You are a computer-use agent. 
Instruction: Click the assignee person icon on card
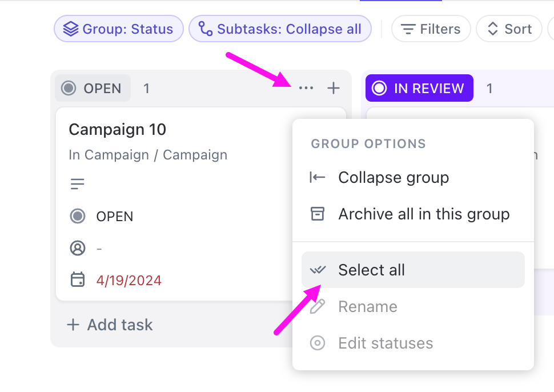tap(77, 248)
